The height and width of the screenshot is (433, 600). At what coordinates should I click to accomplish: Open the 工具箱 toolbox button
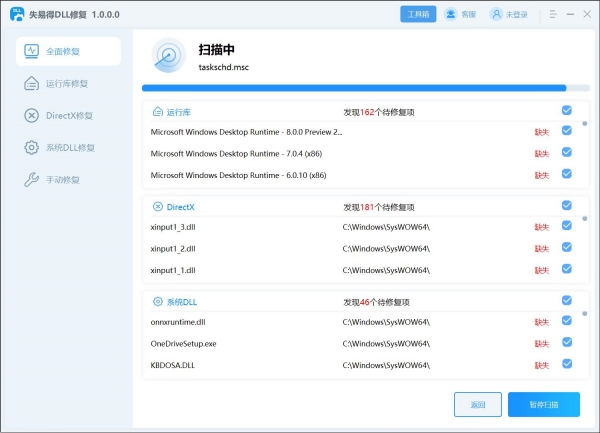(x=418, y=14)
